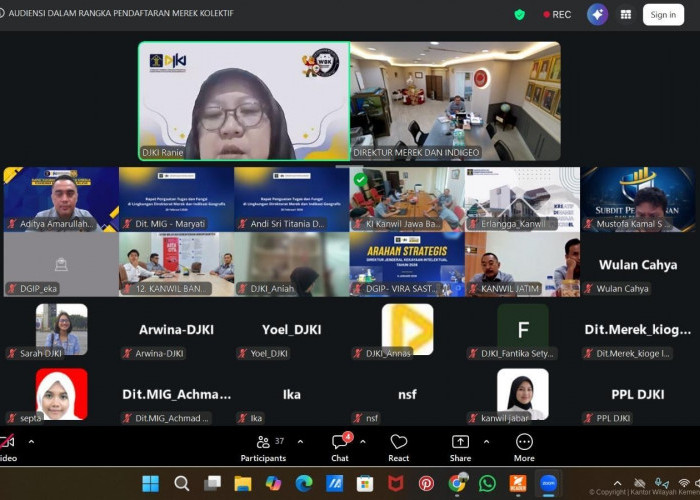Viewport: 700px width, 500px height.
Task: Click the Sign in button
Action: (663, 15)
